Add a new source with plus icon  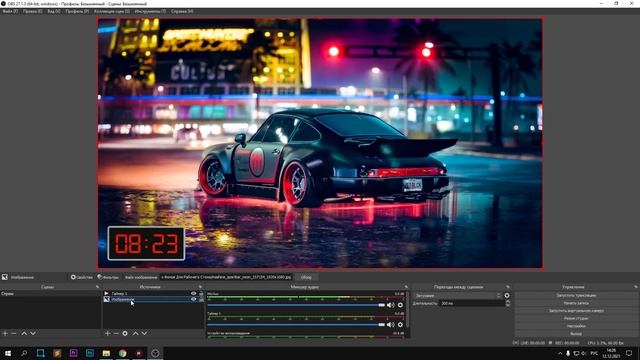click(107, 333)
